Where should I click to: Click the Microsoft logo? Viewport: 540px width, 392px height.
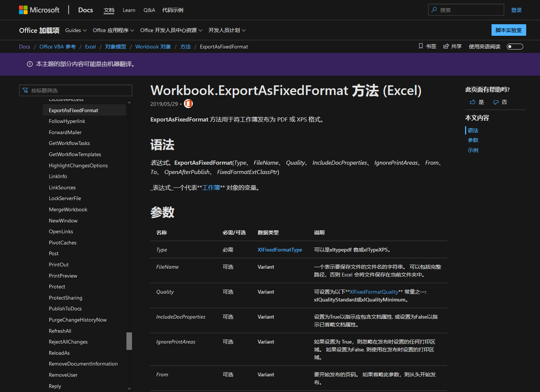[x=39, y=10]
